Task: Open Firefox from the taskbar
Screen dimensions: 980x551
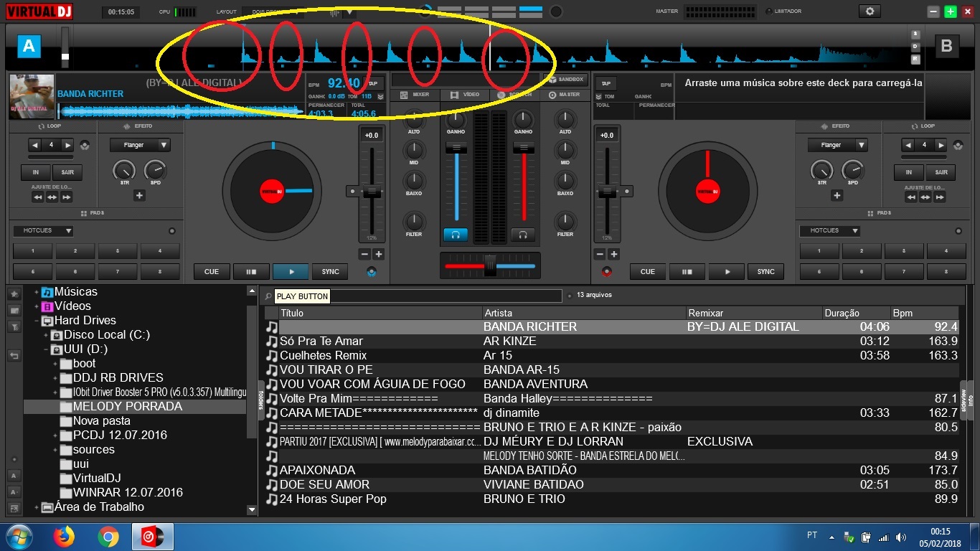Action: pyautogui.click(x=65, y=536)
